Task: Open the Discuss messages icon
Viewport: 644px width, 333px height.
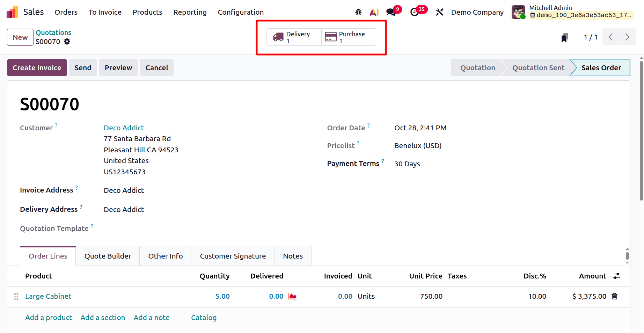Action: pos(391,12)
